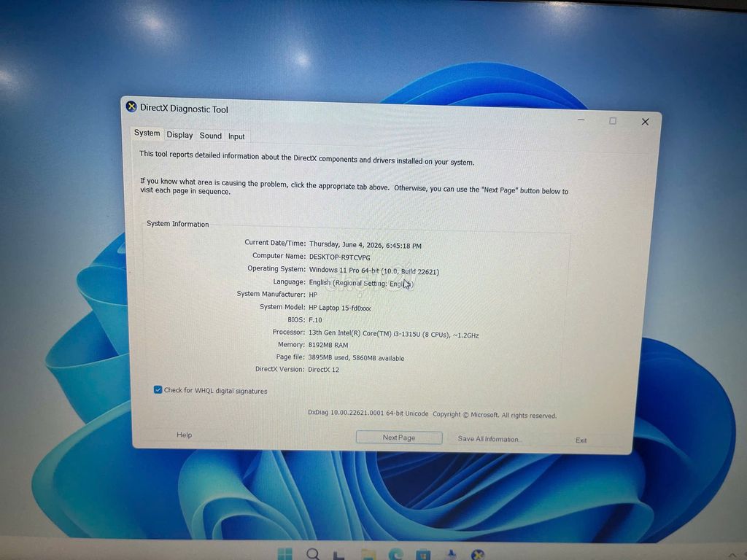Click the DxDiag version copyright text

pos(432,414)
